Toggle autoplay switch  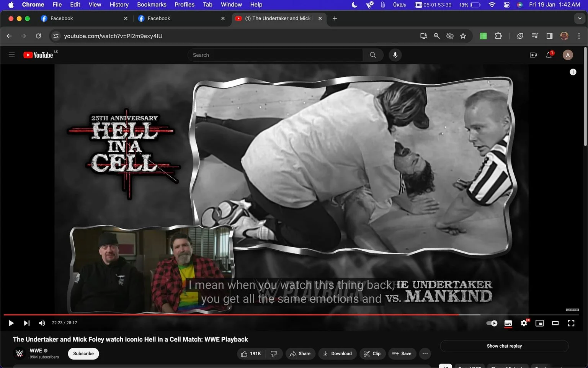coord(492,323)
